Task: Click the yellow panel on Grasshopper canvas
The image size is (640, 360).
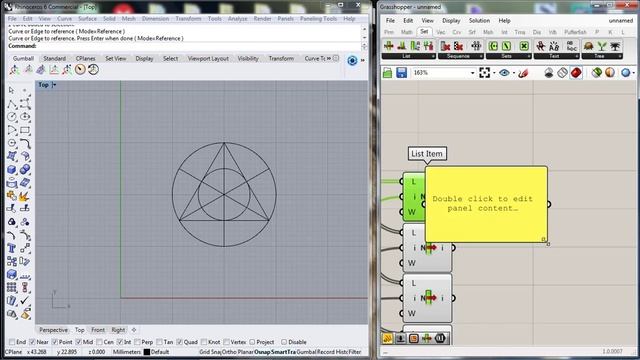Action: (x=486, y=204)
